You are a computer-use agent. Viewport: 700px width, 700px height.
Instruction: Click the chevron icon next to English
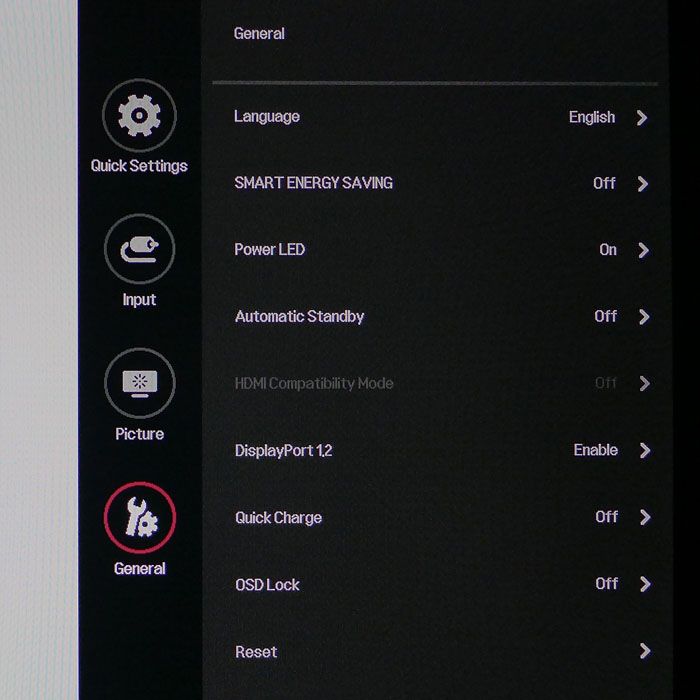(x=642, y=117)
